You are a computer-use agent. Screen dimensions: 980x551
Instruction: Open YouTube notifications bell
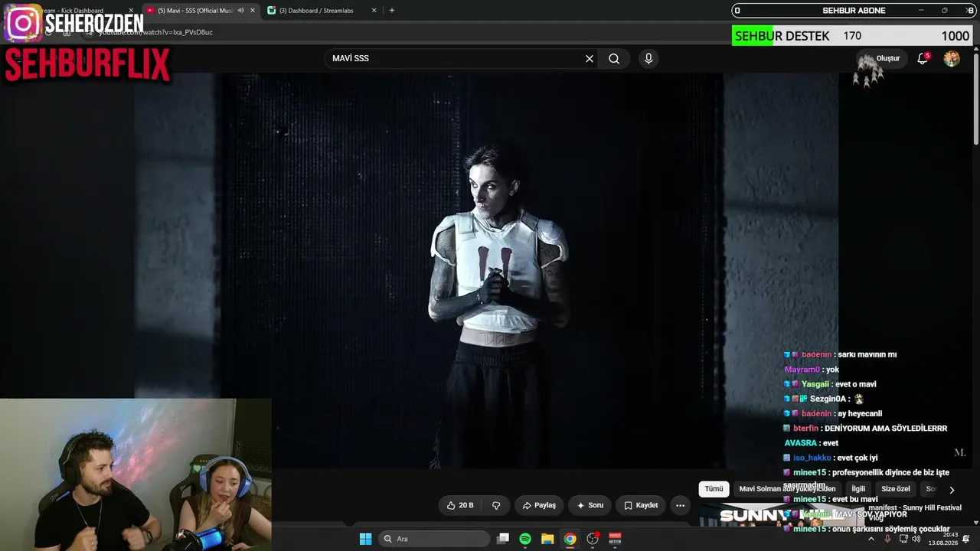click(923, 59)
